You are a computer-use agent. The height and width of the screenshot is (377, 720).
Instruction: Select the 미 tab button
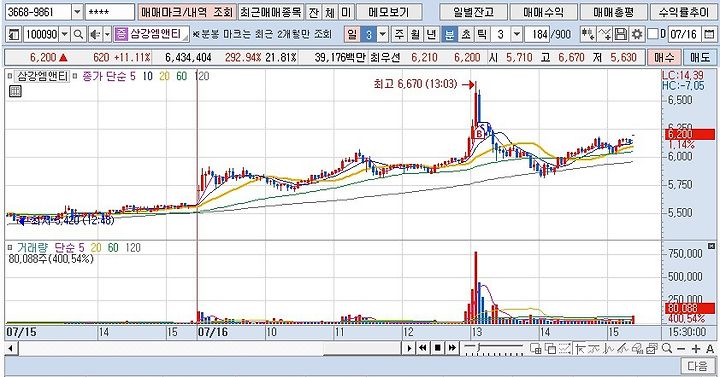pyautogui.click(x=346, y=12)
